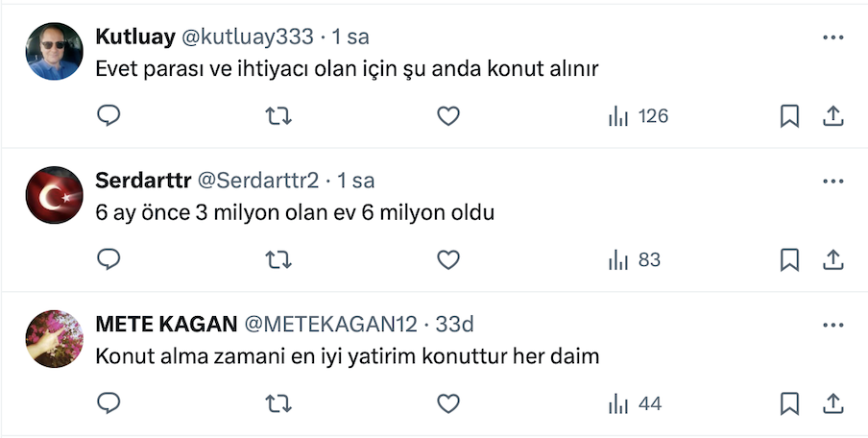
Task: Open more options on Kutluay's tweet
Action: pos(833,37)
